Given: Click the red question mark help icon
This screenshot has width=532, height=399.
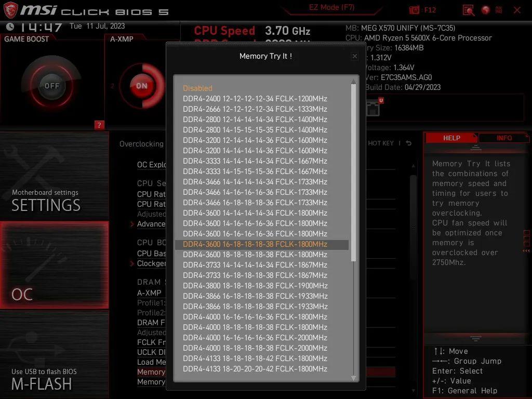Looking at the screenshot, I should 99,125.
